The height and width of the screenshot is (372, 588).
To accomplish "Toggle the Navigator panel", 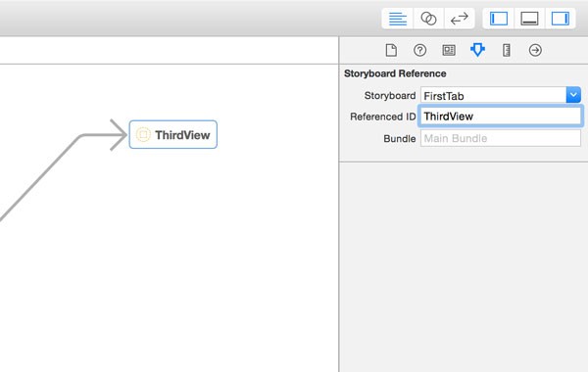I will [499, 19].
